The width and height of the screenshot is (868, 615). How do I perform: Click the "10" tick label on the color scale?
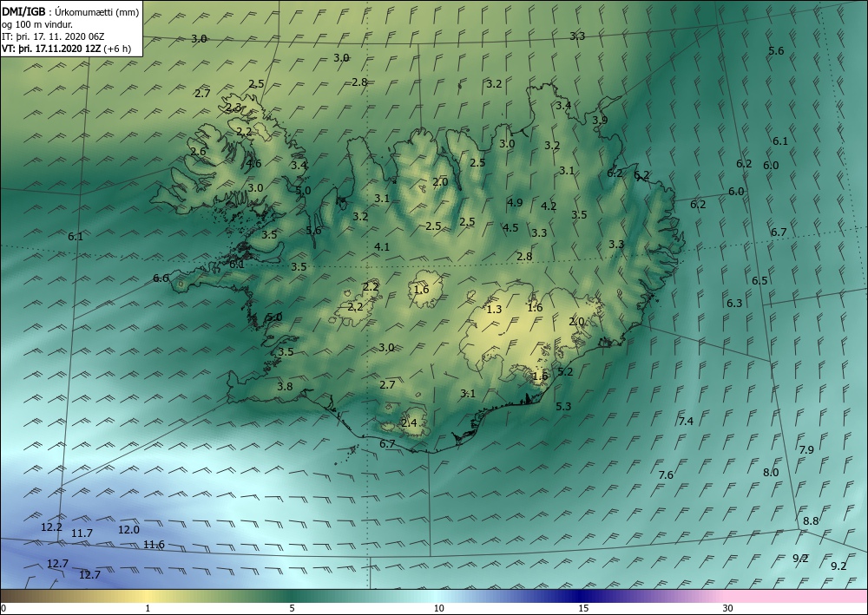438,608
